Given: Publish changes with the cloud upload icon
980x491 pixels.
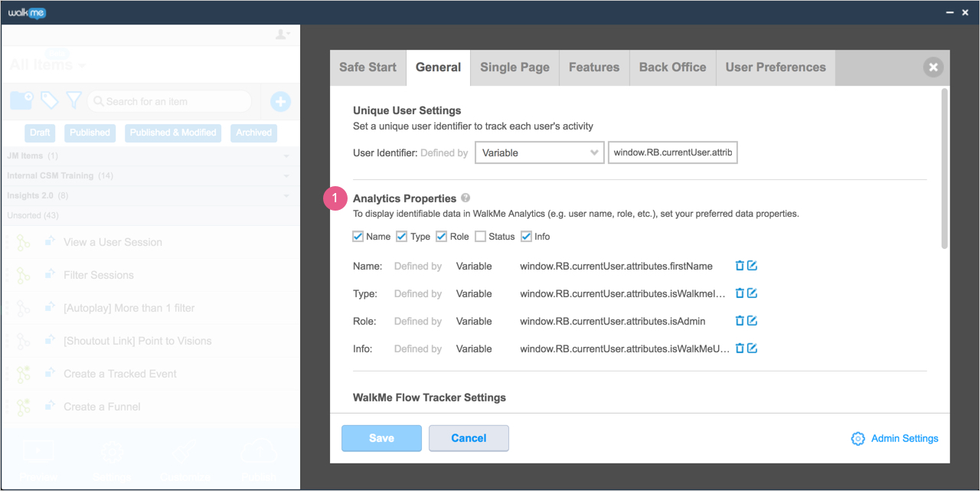Looking at the screenshot, I should pos(259,452).
